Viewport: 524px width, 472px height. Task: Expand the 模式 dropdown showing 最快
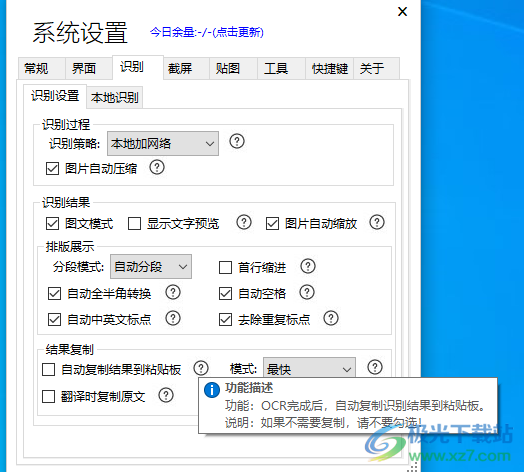pos(309,368)
